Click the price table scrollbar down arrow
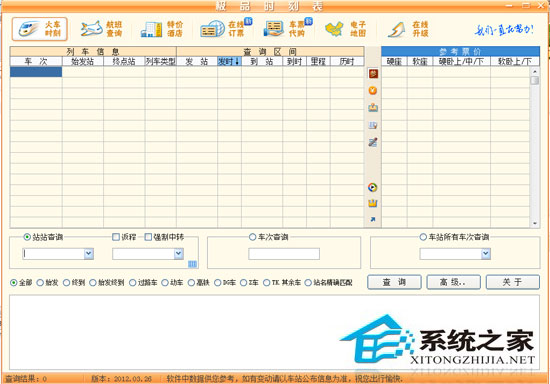 point(535,223)
